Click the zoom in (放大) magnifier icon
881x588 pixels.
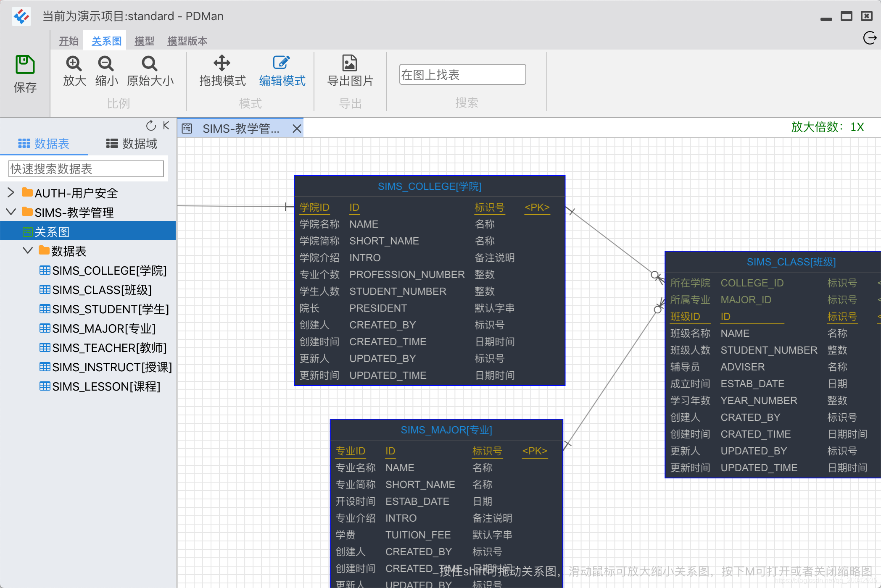(x=74, y=64)
